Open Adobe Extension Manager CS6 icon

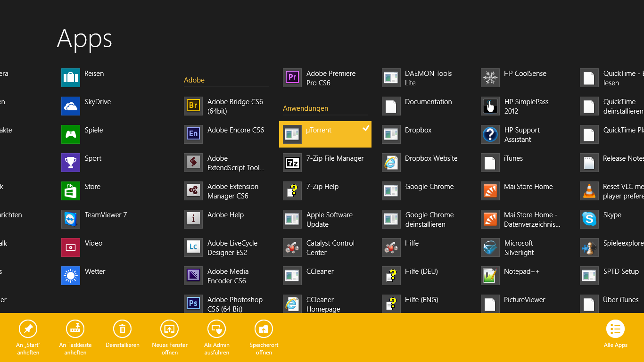tap(193, 191)
